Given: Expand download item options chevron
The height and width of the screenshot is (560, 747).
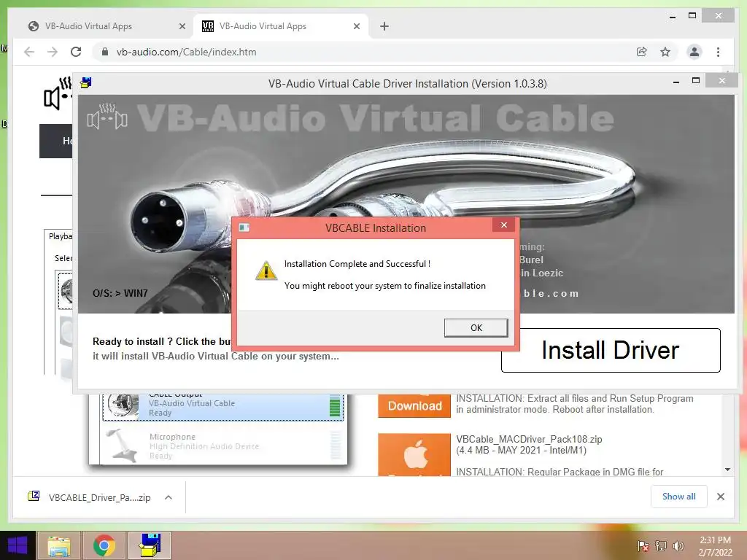Looking at the screenshot, I should pos(169,497).
